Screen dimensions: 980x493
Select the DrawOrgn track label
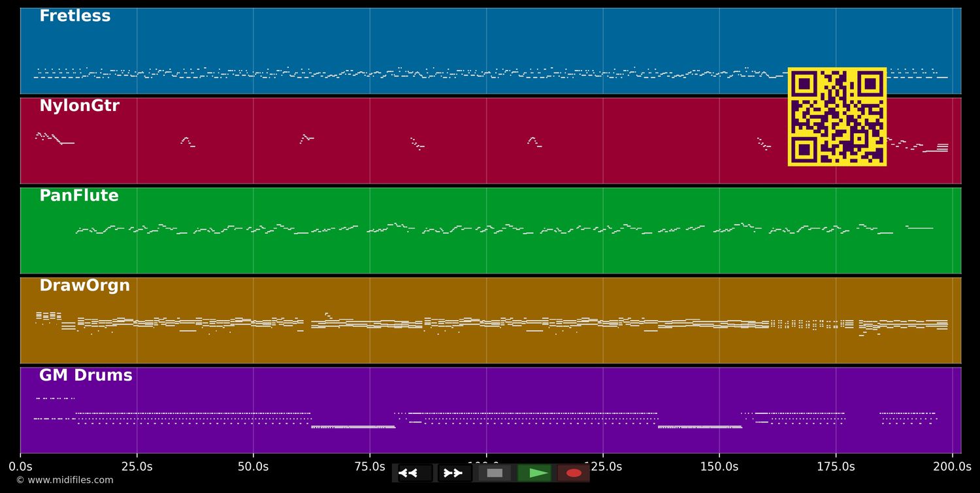pos(85,286)
